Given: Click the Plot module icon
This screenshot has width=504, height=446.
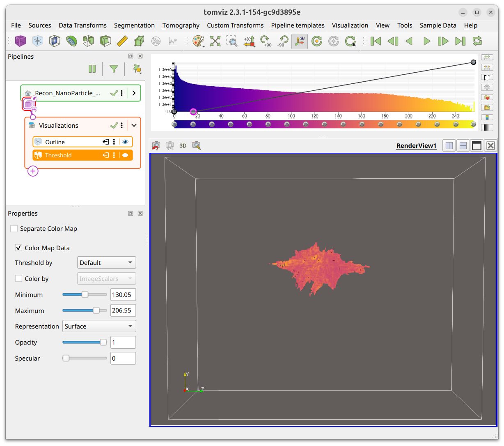Looking at the screenshot, I should coord(173,41).
